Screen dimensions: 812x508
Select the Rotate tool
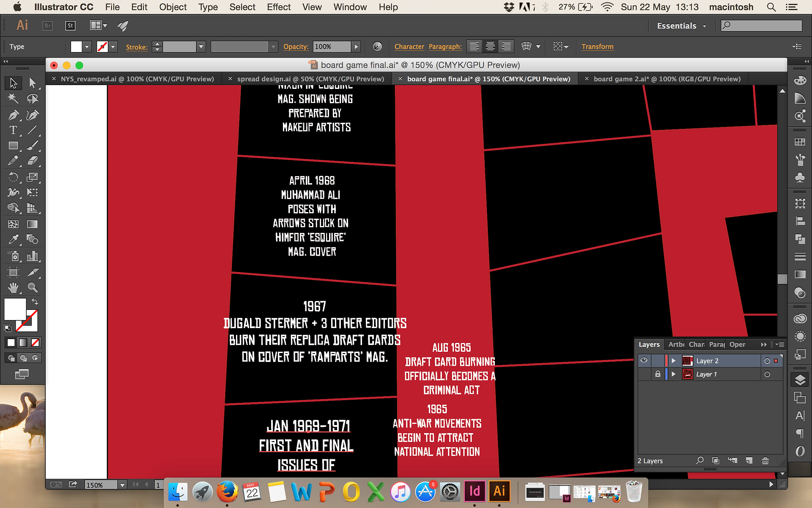14,177
